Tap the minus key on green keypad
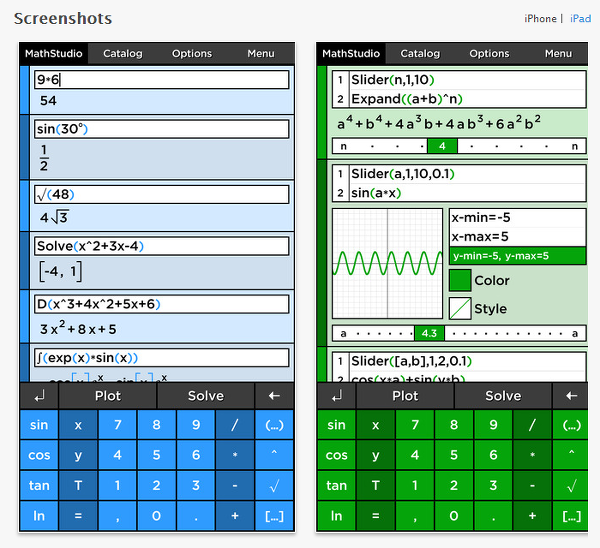Viewport: 600px width, 548px height. tap(532, 486)
